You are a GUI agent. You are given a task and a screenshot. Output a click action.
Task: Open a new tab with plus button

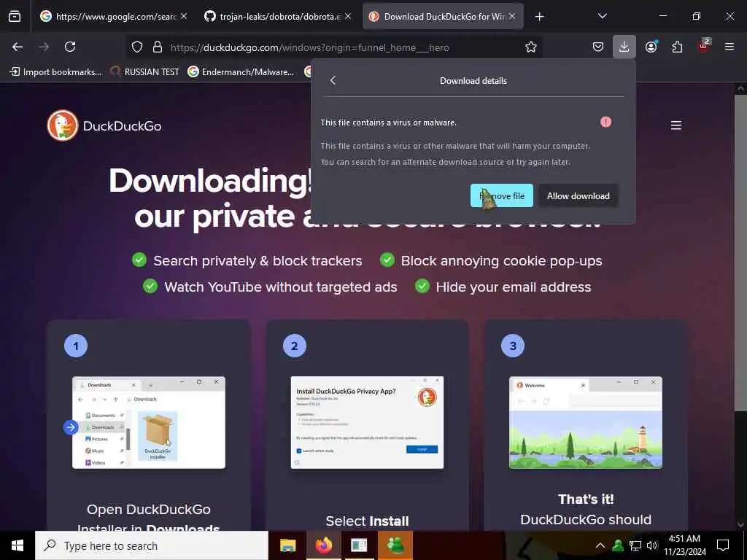click(x=539, y=17)
